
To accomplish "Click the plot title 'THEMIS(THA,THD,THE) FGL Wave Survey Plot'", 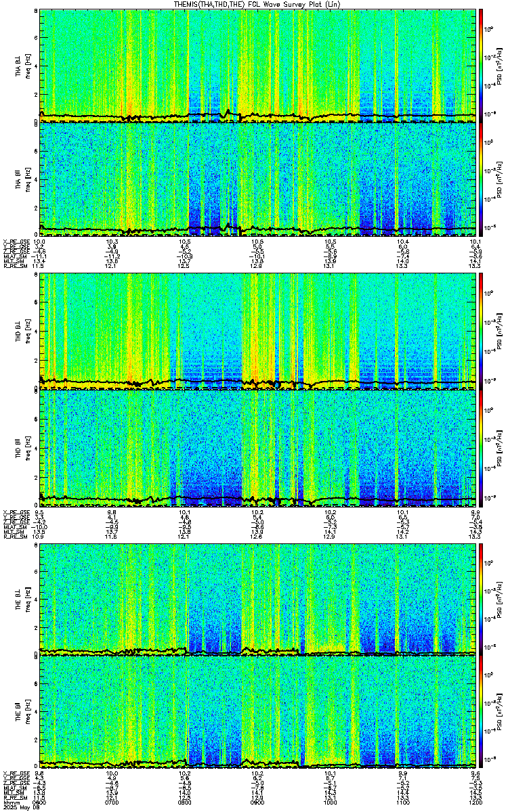I will coord(257,4).
